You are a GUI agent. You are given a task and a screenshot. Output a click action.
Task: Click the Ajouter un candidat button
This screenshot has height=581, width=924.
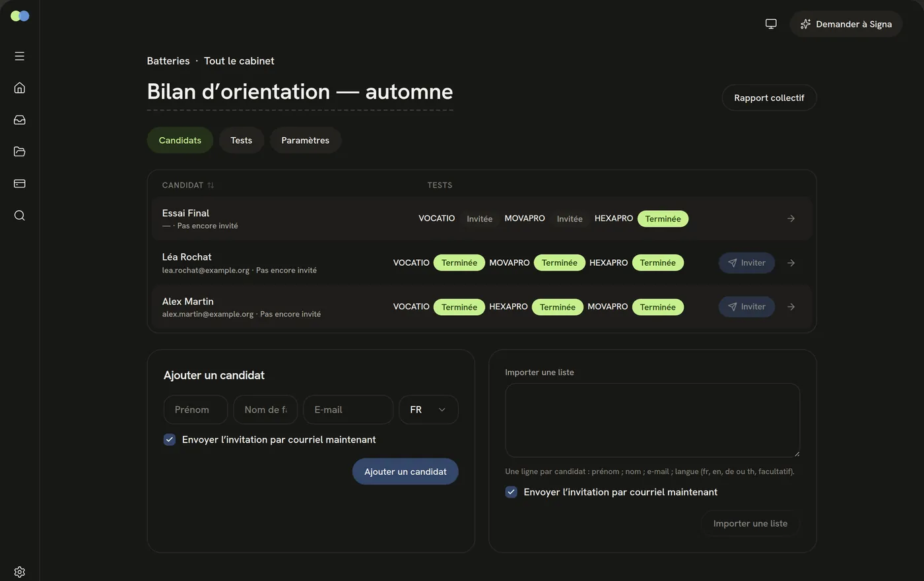[405, 472]
